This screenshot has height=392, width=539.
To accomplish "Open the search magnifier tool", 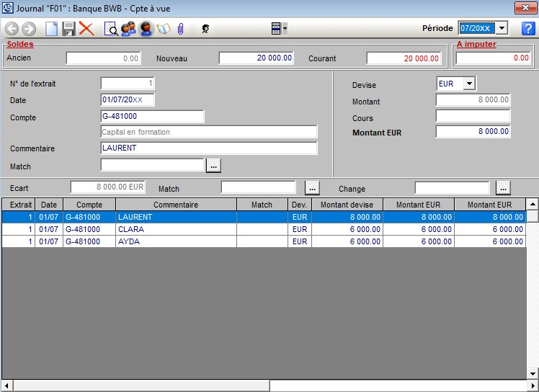I will click(111, 29).
